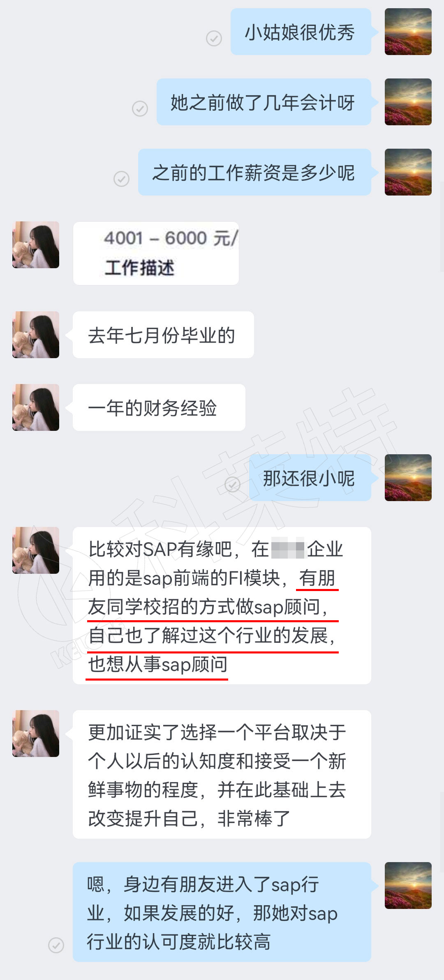Select the 之前的工作薪资是多少呢 message bubble
Viewport: 444px width, 980px height.
point(254,172)
